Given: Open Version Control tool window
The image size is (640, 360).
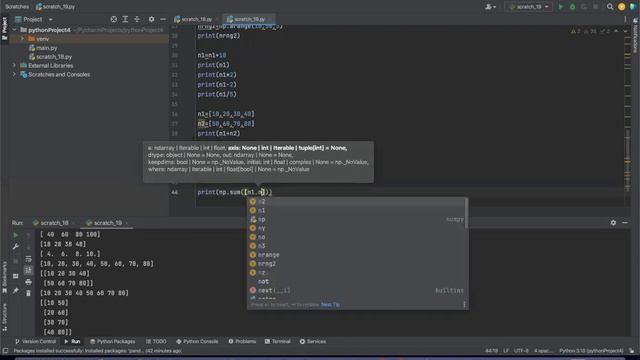Looking at the screenshot, I should (x=36, y=341).
